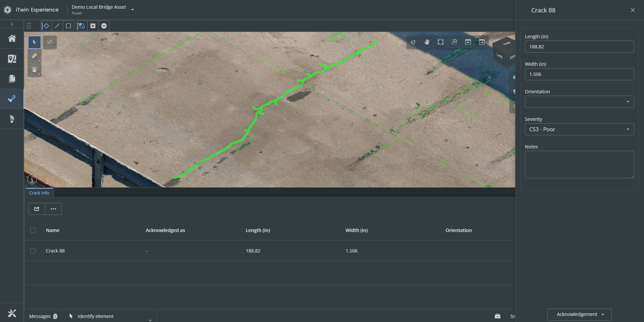
Task: Click the Top face of the view cube
Action: [x=506, y=43]
